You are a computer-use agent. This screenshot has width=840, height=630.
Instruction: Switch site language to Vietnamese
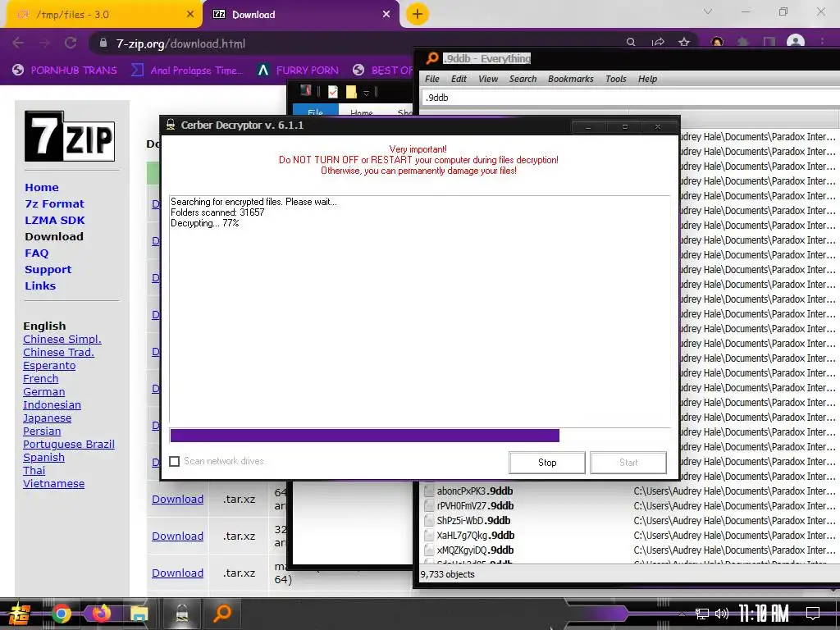coord(53,484)
